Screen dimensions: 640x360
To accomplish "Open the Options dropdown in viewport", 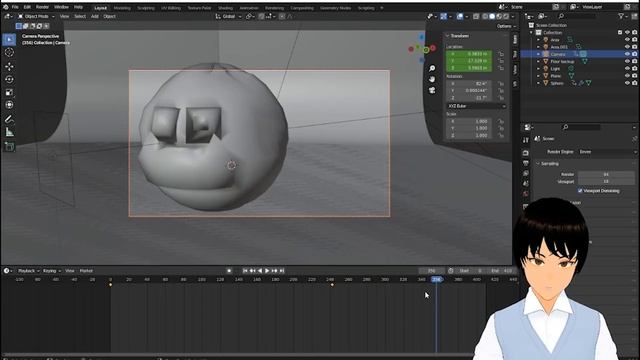I will (x=506, y=26).
